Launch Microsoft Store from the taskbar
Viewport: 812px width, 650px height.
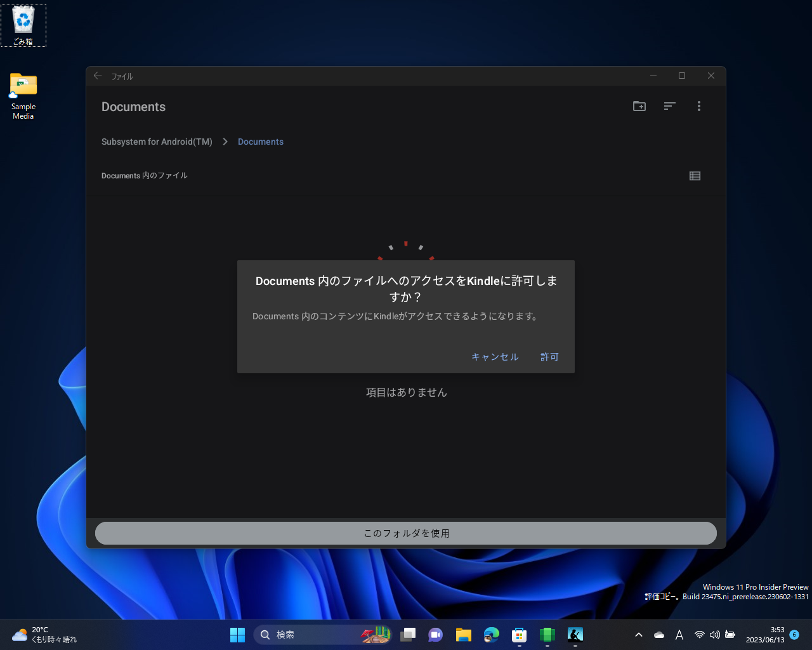[519, 634]
